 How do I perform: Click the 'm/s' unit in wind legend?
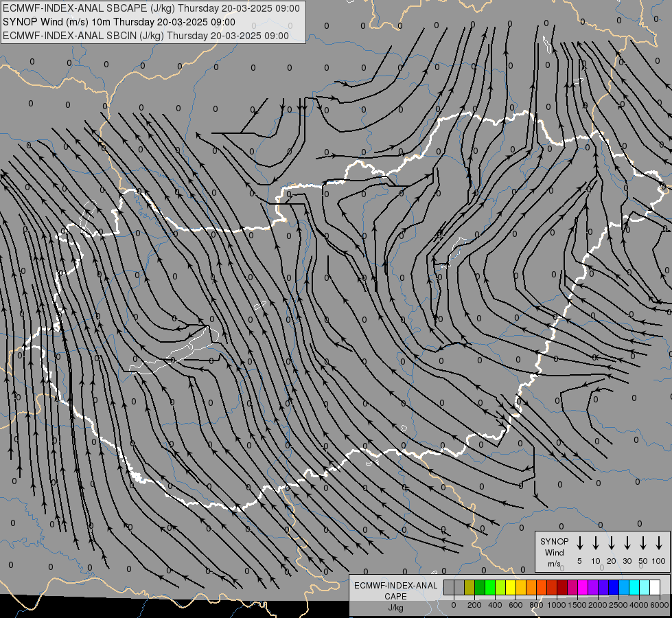554,564
